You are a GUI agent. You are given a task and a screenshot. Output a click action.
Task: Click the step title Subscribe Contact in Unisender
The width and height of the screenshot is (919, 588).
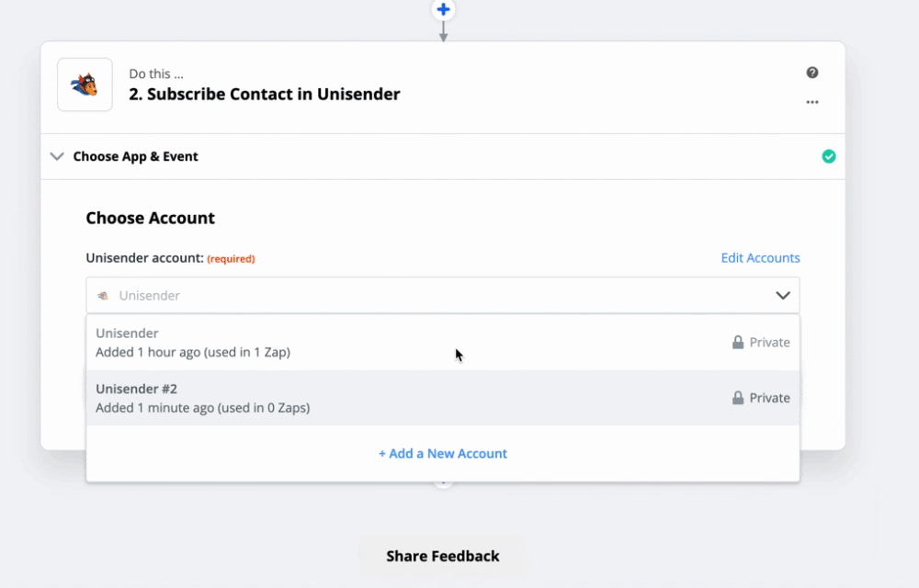click(265, 95)
